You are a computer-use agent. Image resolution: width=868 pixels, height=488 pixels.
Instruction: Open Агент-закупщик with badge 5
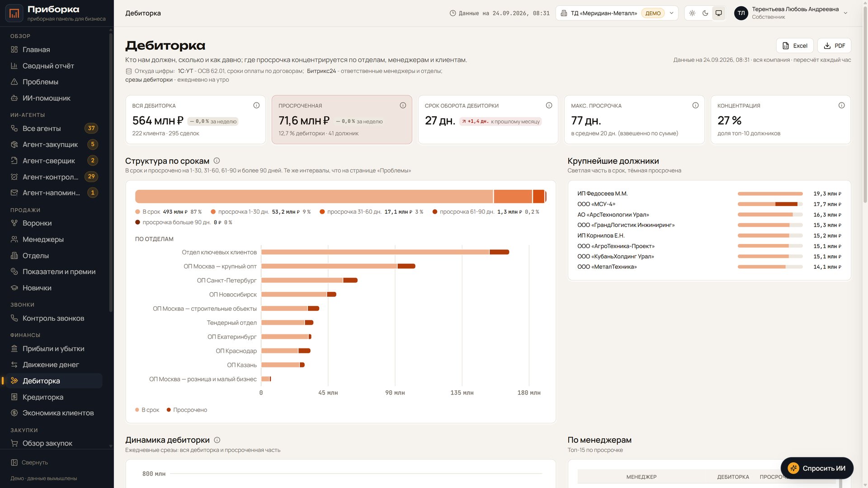(x=54, y=145)
